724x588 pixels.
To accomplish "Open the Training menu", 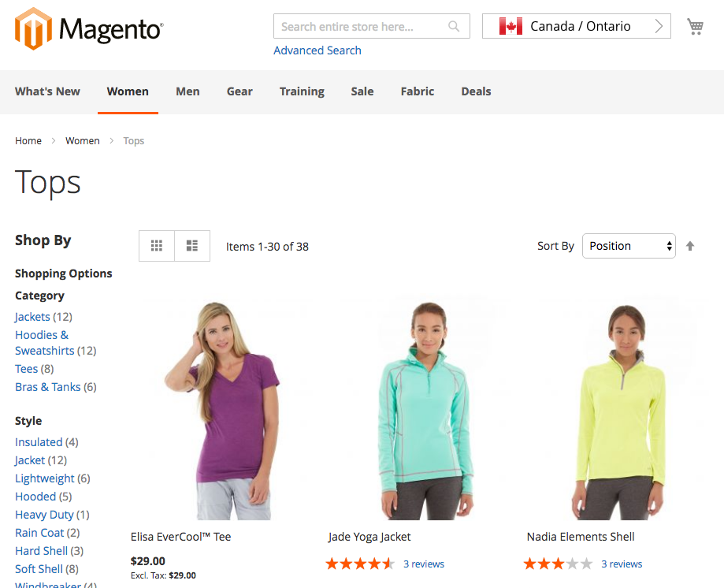I will coord(302,91).
